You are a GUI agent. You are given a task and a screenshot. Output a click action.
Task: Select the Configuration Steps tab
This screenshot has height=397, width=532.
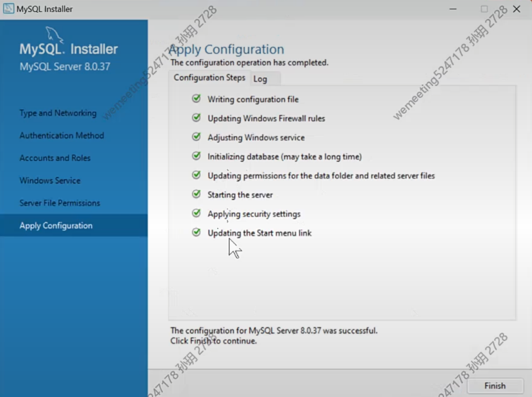click(x=209, y=78)
